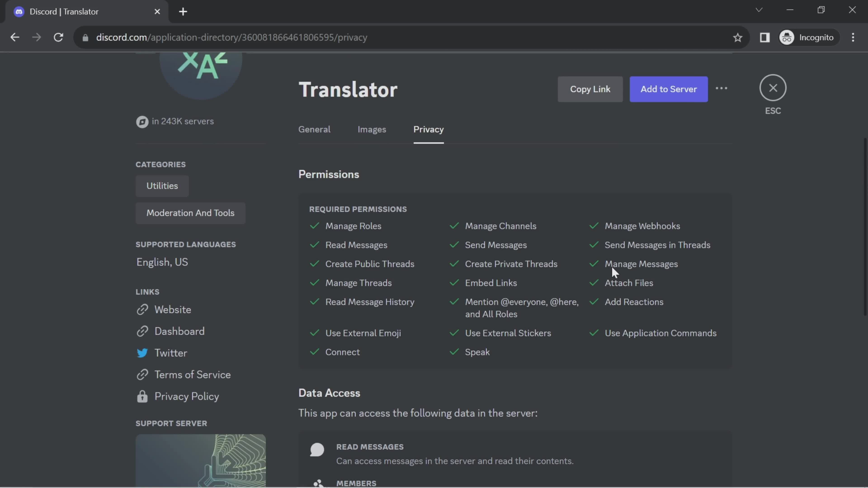Image resolution: width=868 pixels, height=488 pixels.
Task: Click the 'Create Public Threads' permission text
Action: point(370,264)
